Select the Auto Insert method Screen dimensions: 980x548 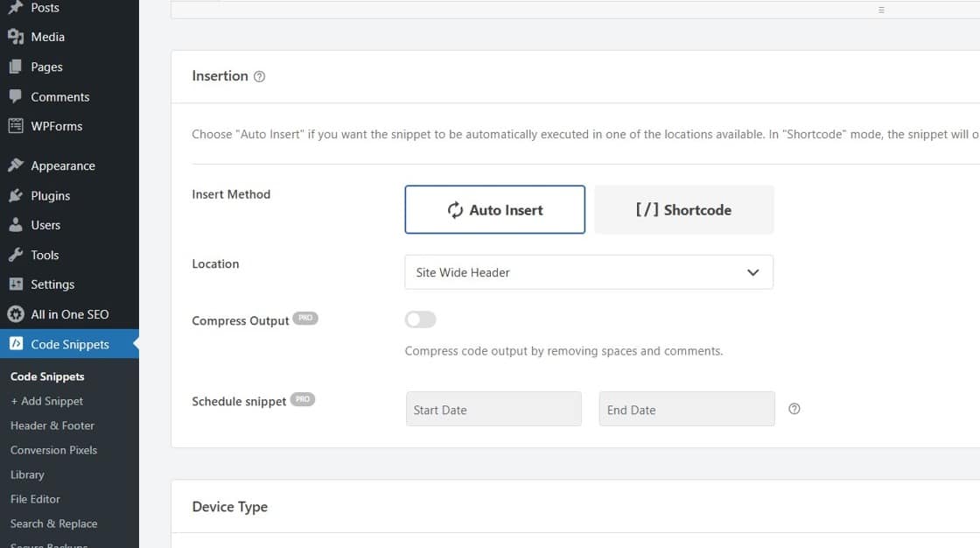click(494, 210)
